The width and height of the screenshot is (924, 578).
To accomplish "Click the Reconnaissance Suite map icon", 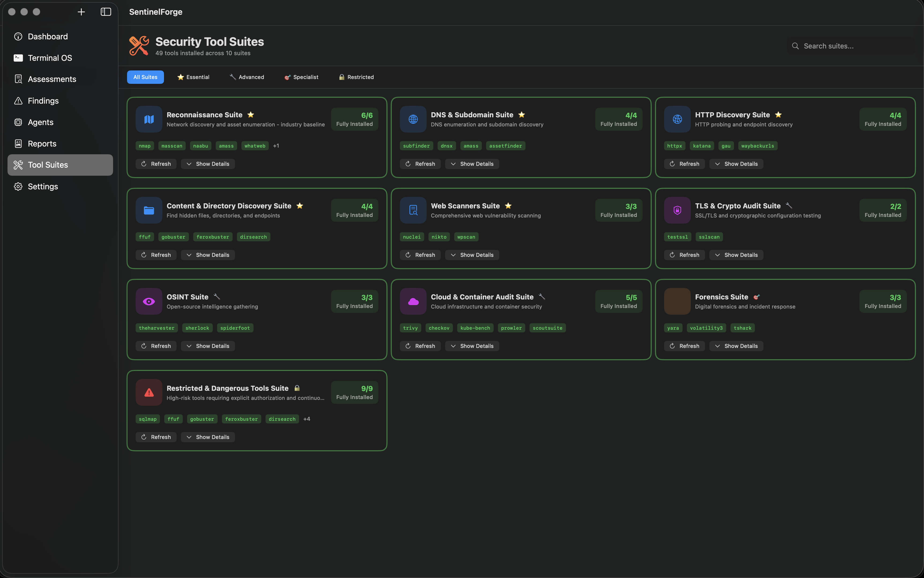I will [x=149, y=119].
